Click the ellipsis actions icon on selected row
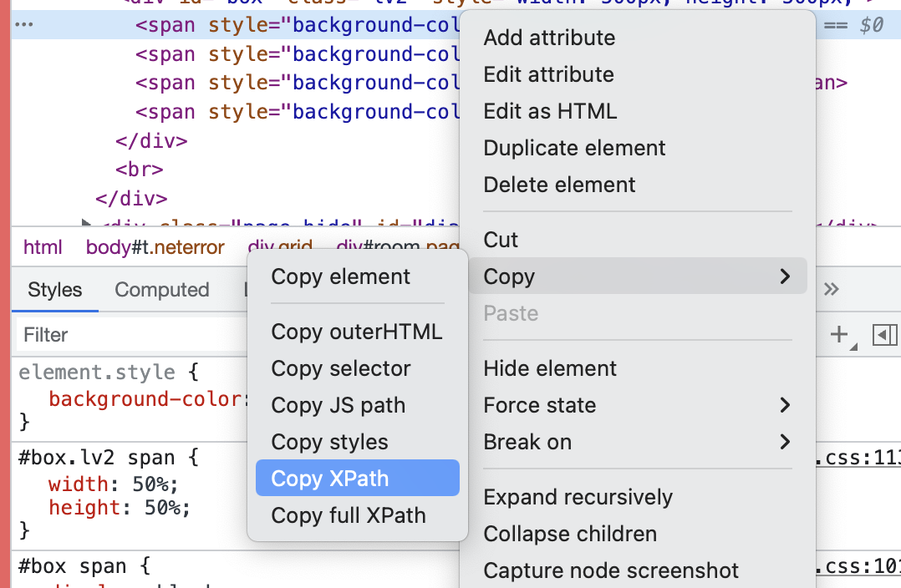 pyautogui.click(x=23, y=25)
